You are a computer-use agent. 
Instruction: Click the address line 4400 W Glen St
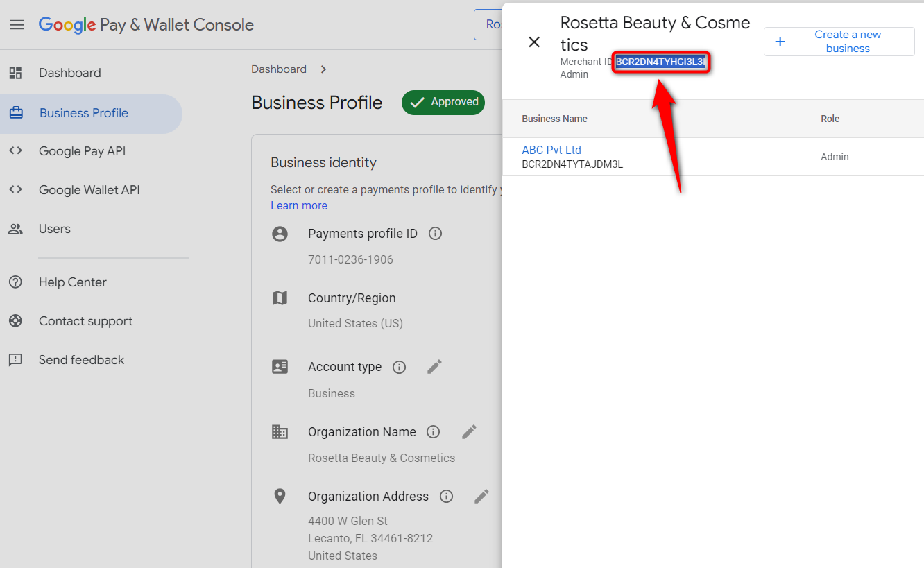pyautogui.click(x=348, y=521)
